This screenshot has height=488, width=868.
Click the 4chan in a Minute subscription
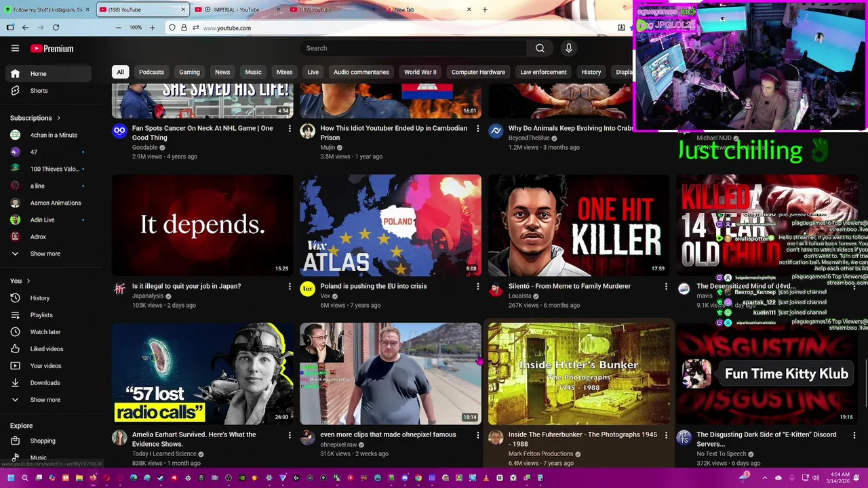47,135
